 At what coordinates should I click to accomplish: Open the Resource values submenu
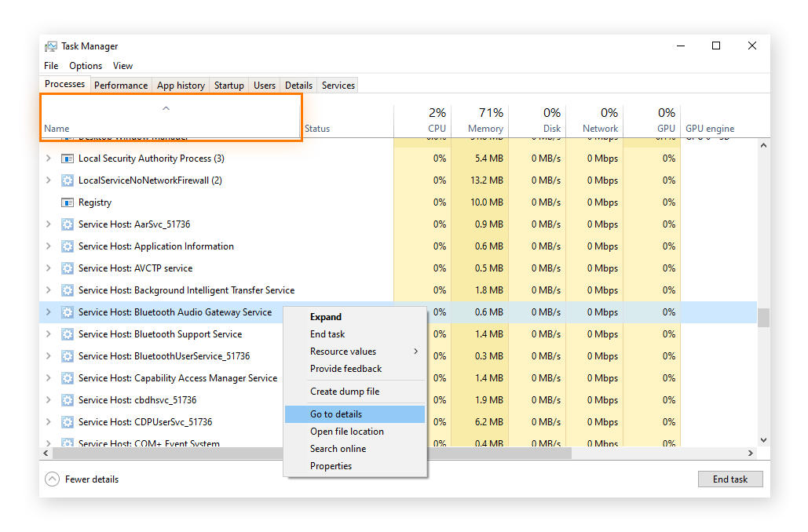point(344,351)
